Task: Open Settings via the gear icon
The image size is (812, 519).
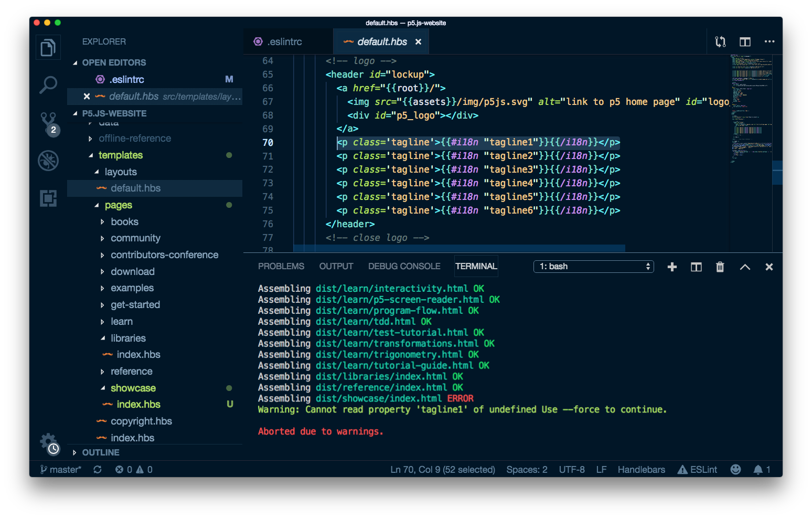Action: pyautogui.click(x=48, y=442)
